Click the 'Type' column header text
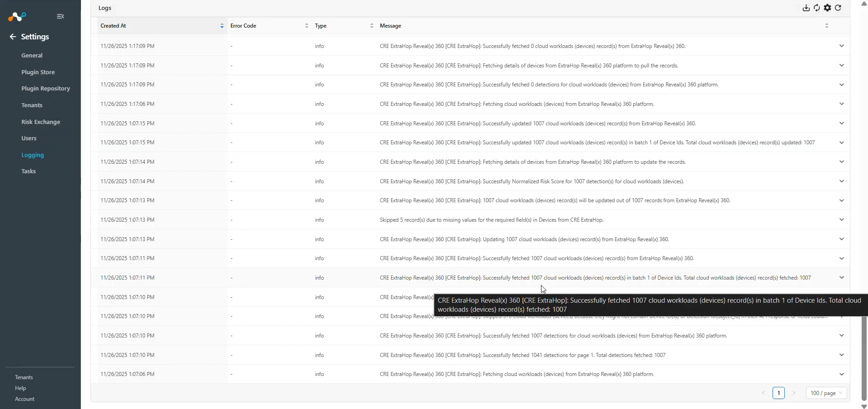Screen dimensions: 868x409 tap(321, 26)
